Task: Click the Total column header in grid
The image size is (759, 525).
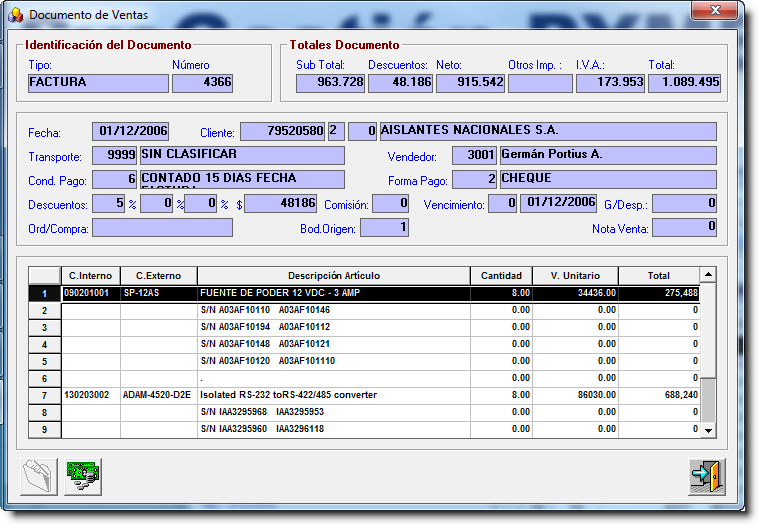Action: pyautogui.click(x=659, y=275)
